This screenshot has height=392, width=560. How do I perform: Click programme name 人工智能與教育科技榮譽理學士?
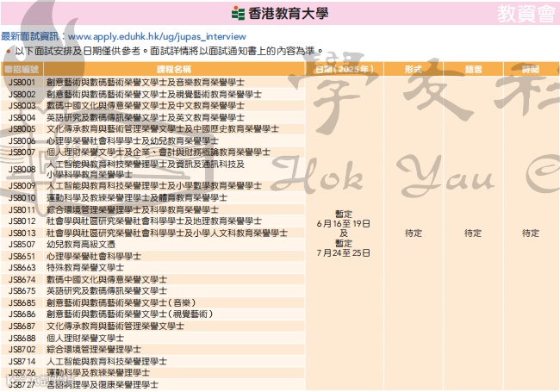[x=107, y=361]
